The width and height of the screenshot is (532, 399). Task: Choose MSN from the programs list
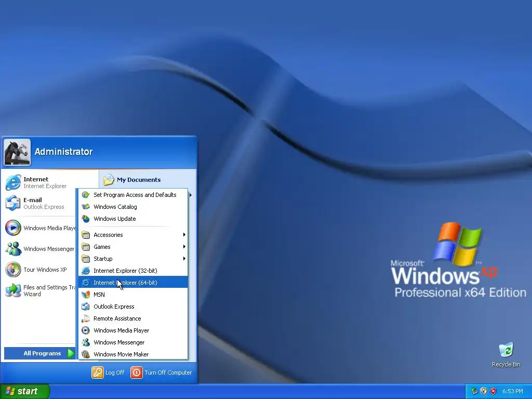click(133, 295)
